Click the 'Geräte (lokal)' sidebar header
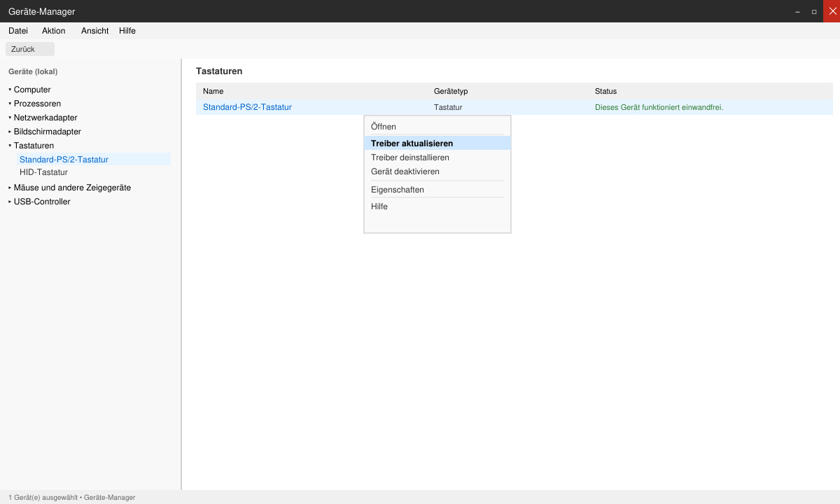The height and width of the screenshot is (504, 840). [x=33, y=71]
